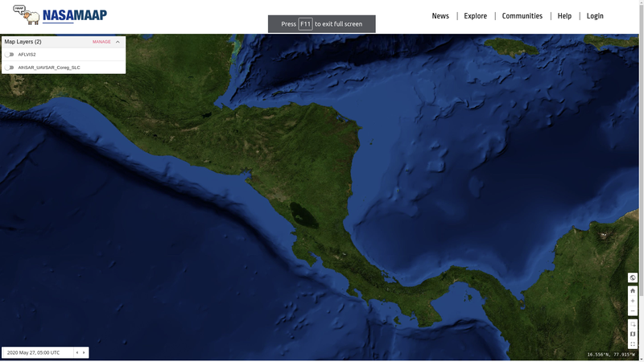Click the AfriSAR_UAVSAR_Coreg_SLC layer name
Image resolution: width=644 pixels, height=362 pixels.
pos(49,68)
